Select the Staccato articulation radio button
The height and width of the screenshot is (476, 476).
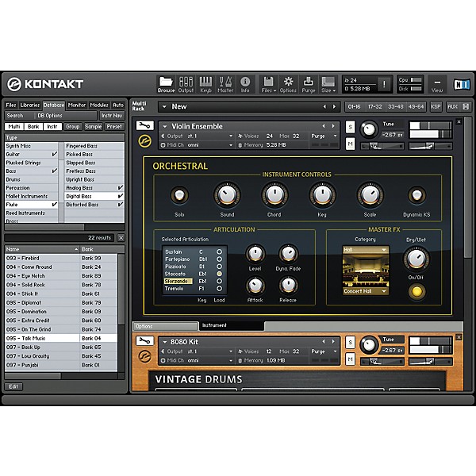[x=219, y=274]
